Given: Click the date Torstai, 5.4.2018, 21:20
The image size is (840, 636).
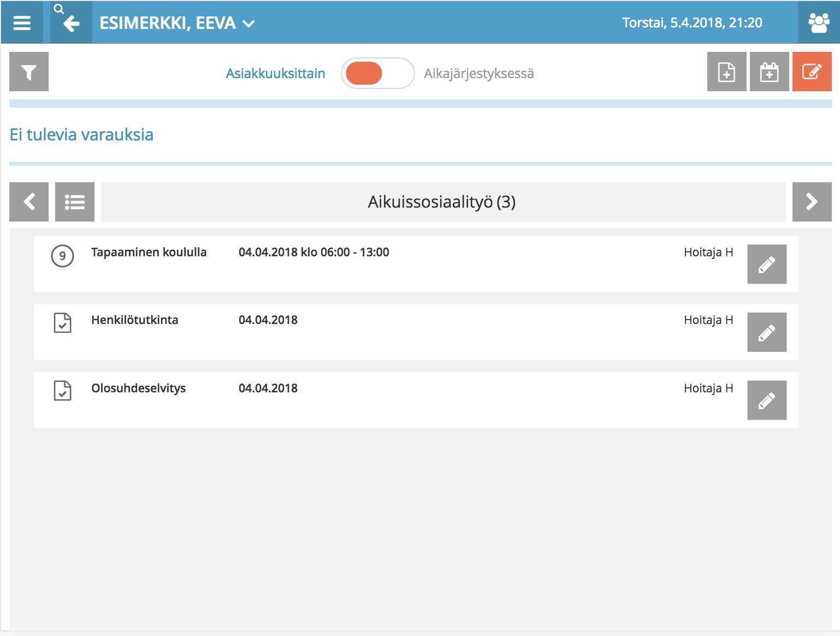Looking at the screenshot, I should (692, 22).
